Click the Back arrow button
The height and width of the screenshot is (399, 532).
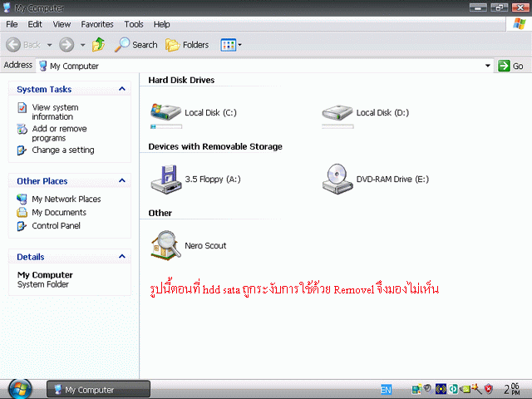click(13, 45)
